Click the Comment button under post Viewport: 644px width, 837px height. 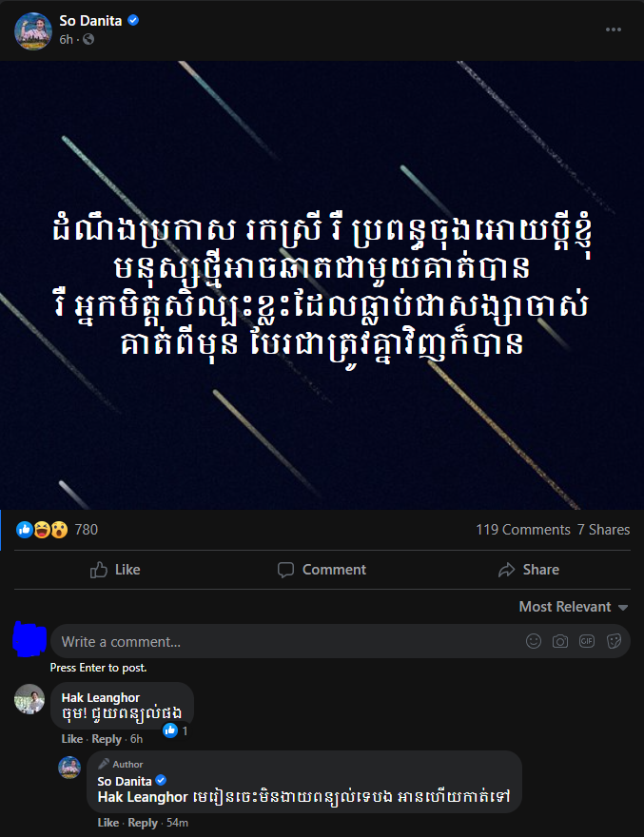[322, 570]
